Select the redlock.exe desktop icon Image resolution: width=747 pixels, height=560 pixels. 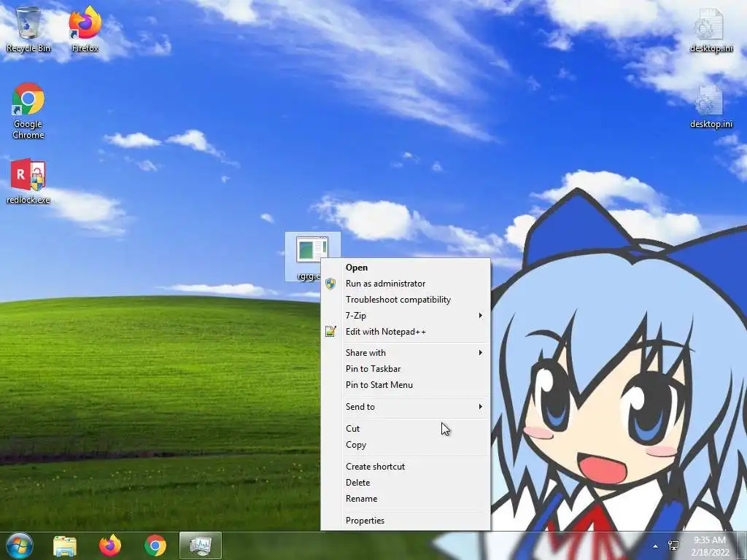tap(28, 182)
